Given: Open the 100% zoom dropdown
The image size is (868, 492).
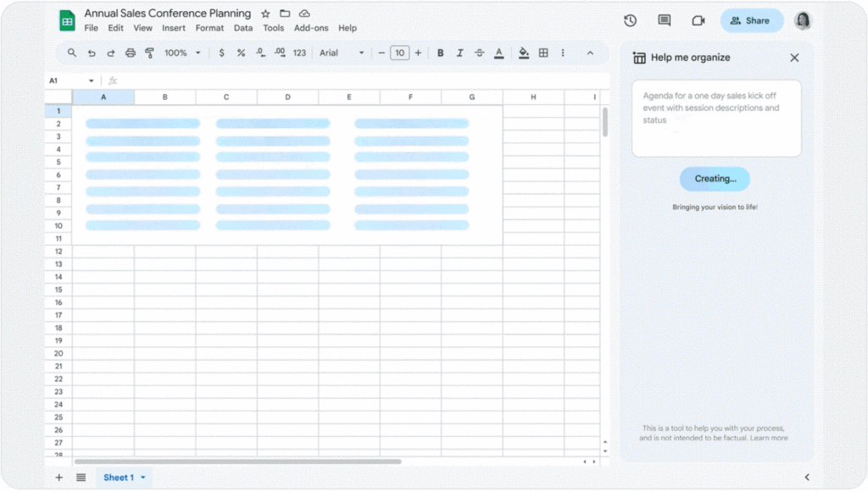Looking at the screenshot, I should tap(182, 53).
